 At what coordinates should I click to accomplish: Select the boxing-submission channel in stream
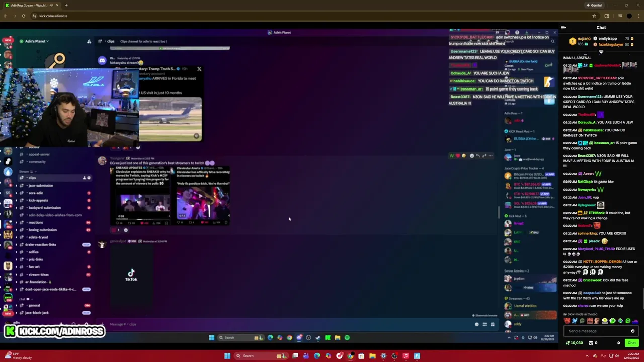pos(43,230)
